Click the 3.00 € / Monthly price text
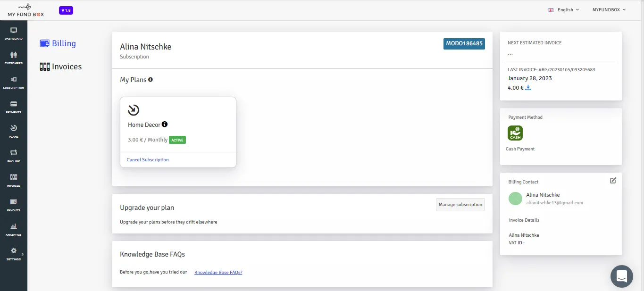The image size is (644, 291). pos(148,140)
